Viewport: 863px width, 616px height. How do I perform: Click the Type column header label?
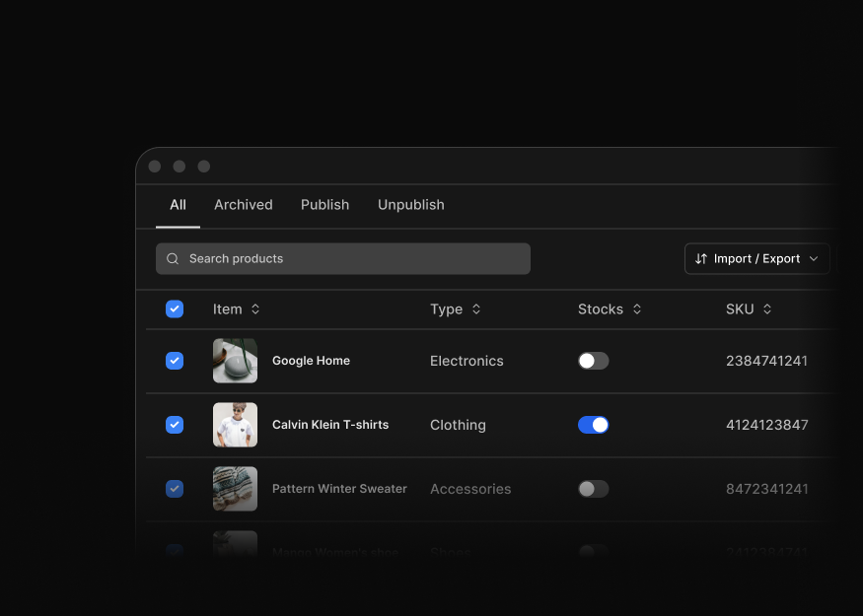(447, 309)
